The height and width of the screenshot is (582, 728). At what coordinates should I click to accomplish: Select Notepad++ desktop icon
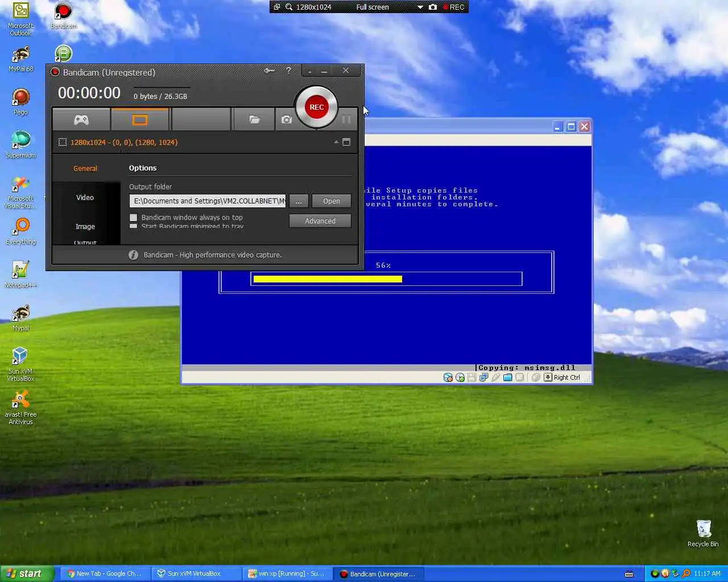pyautogui.click(x=20, y=275)
